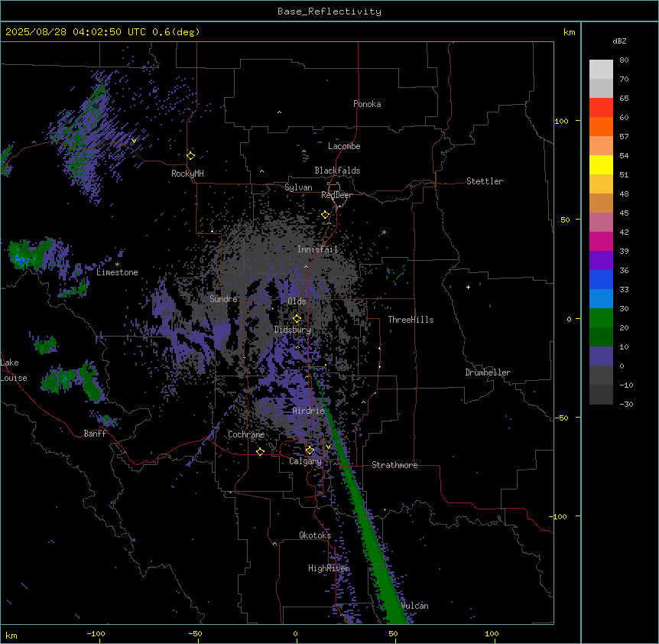Select the Didsbury label
Viewport: 659px width, 644px height.
coord(293,330)
